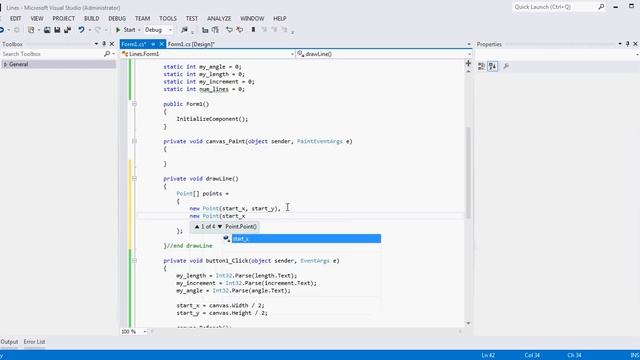The height and width of the screenshot is (360, 640).
Task: Collapse the Form1() constructor code block
Action: (134, 104)
